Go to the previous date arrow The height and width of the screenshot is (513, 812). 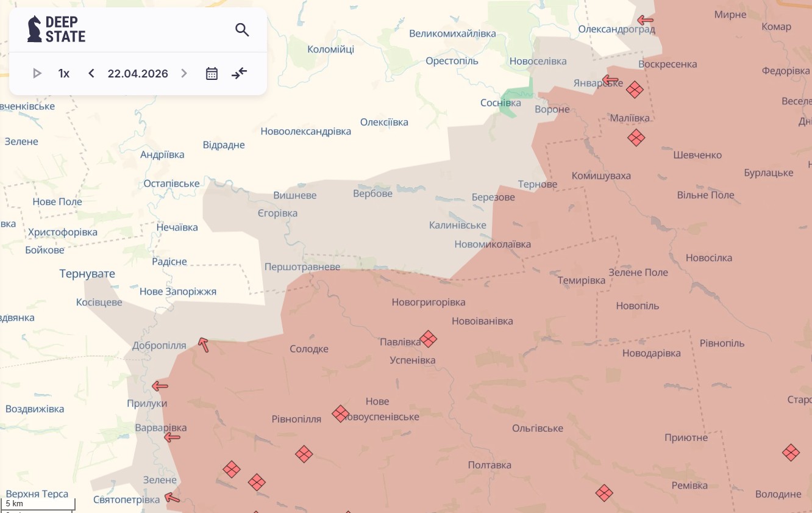(91, 74)
